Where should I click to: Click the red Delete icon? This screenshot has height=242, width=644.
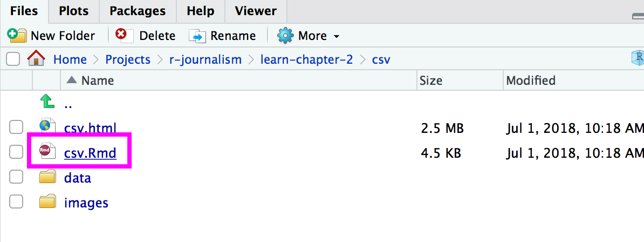coord(121,35)
